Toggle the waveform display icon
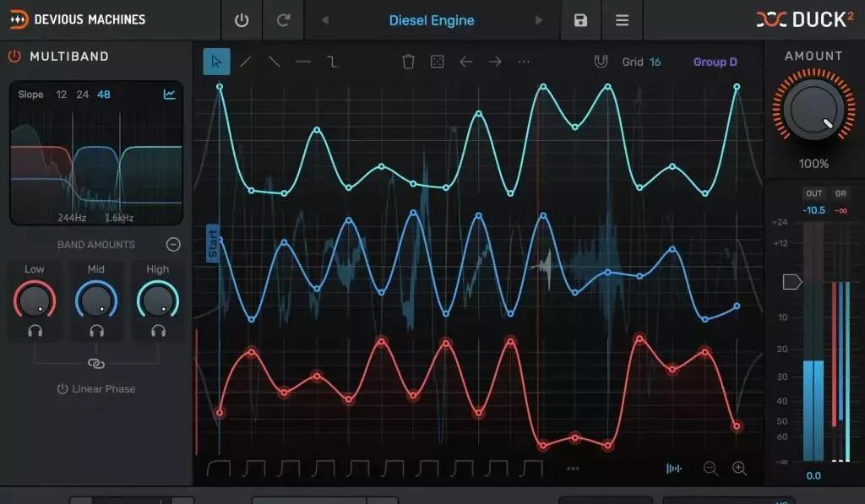 (674, 469)
